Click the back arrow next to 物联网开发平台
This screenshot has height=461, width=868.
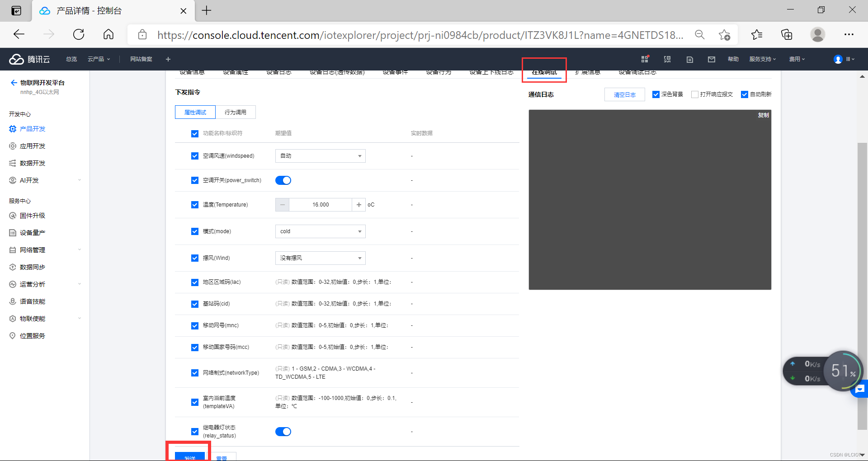point(14,83)
